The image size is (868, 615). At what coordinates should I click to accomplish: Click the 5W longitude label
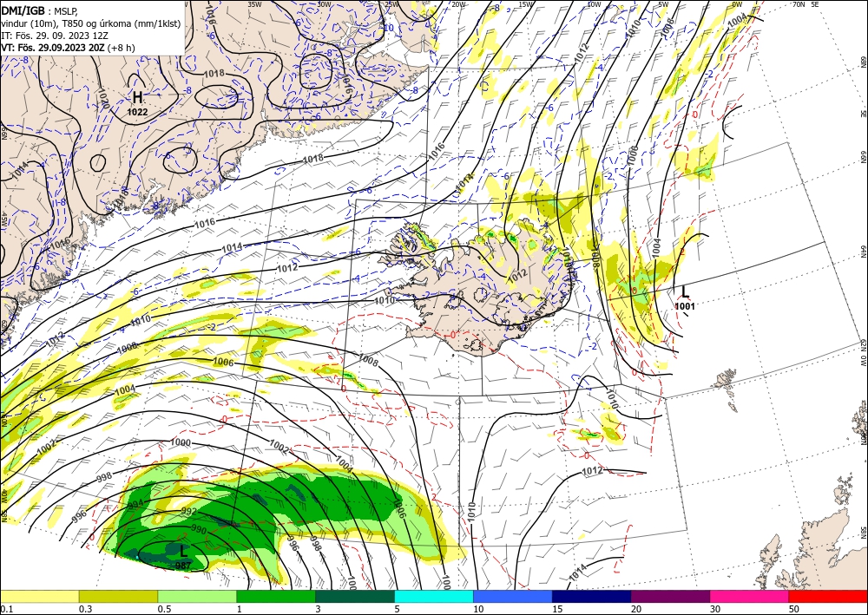(x=664, y=3)
